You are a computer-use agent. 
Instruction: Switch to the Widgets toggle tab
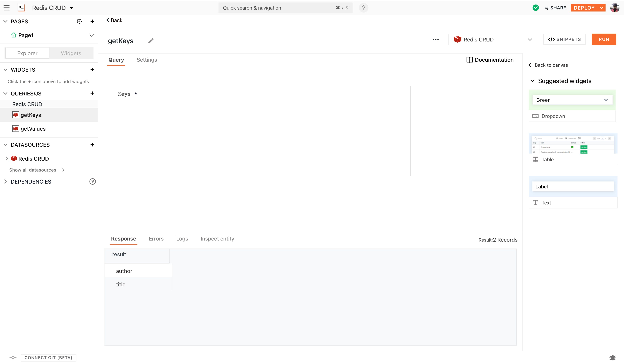tap(71, 53)
